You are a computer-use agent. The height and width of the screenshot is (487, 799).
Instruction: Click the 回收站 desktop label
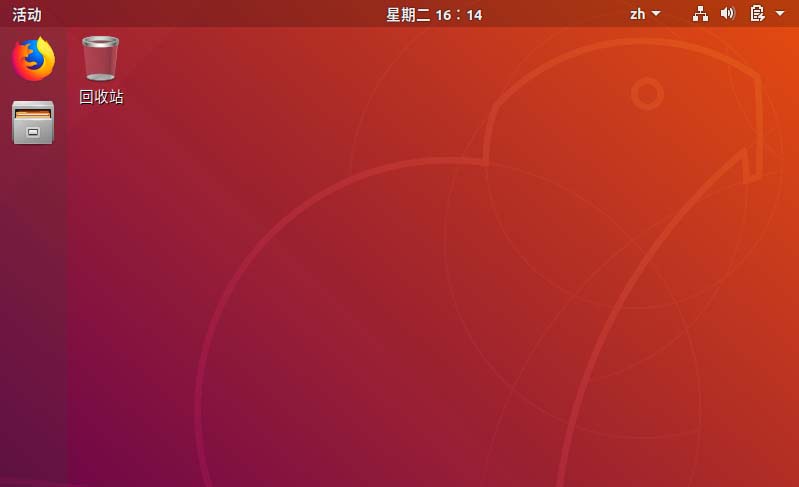pyautogui.click(x=101, y=97)
